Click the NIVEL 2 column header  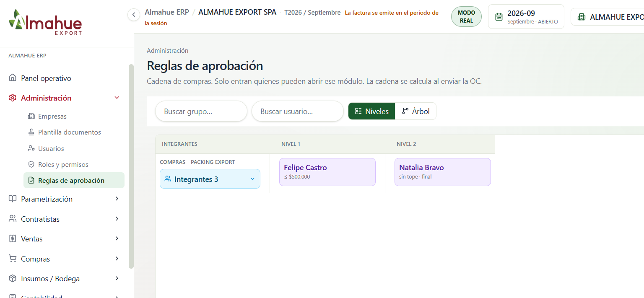tap(406, 144)
